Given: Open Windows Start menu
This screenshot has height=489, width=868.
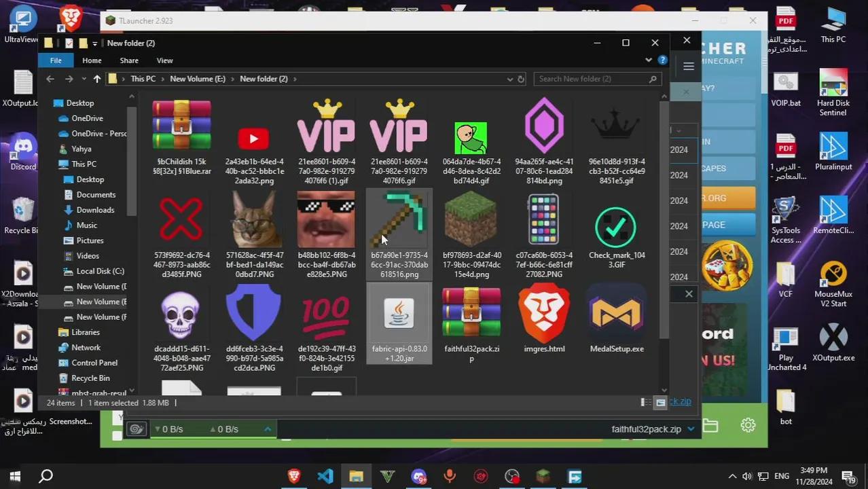Looking at the screenshot, I should [x=15, y=476].
